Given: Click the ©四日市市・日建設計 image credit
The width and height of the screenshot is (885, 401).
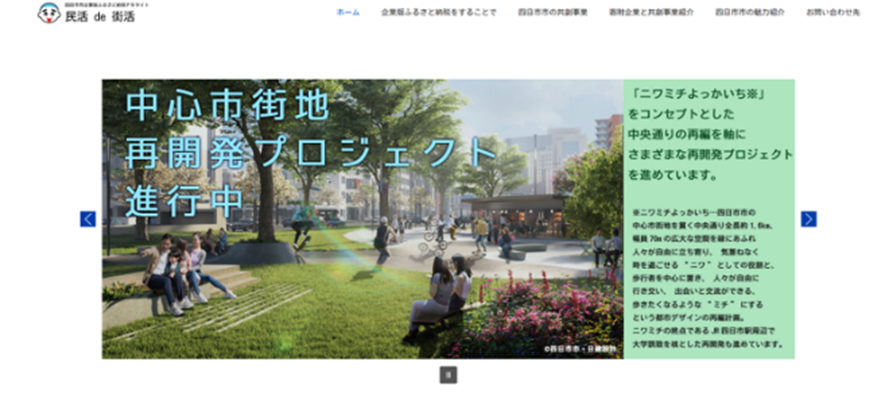Looking at the screenshot, I should (581, 349).
